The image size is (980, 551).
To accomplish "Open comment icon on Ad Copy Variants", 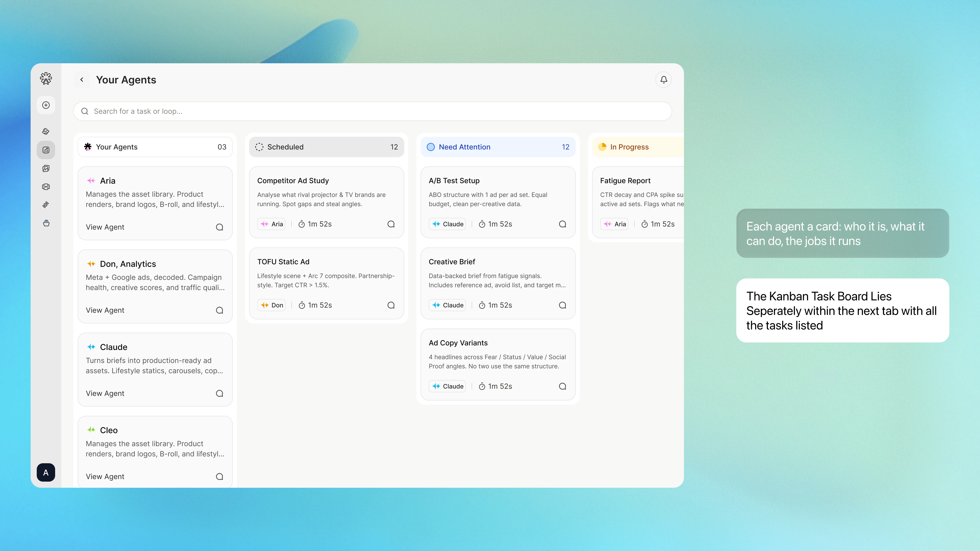I will coord(562,386).
